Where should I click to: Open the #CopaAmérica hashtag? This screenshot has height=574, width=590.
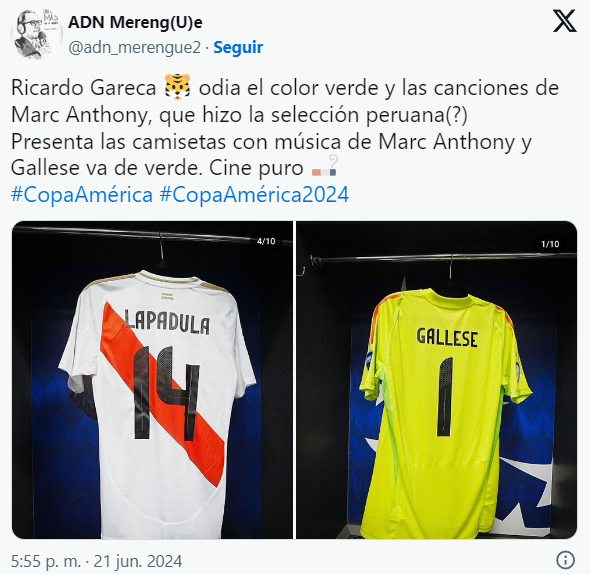(82, 195)
